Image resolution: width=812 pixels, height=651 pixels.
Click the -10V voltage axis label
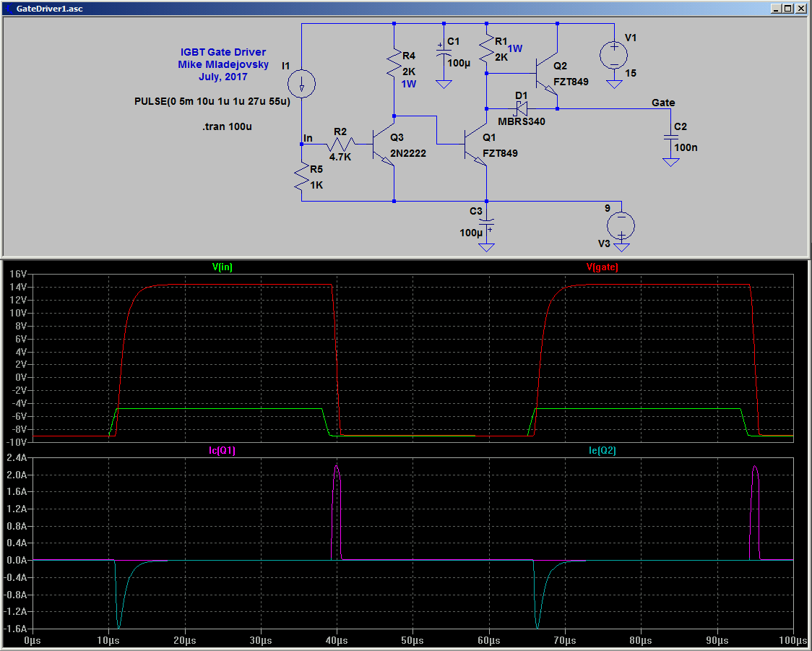point(17,442)
